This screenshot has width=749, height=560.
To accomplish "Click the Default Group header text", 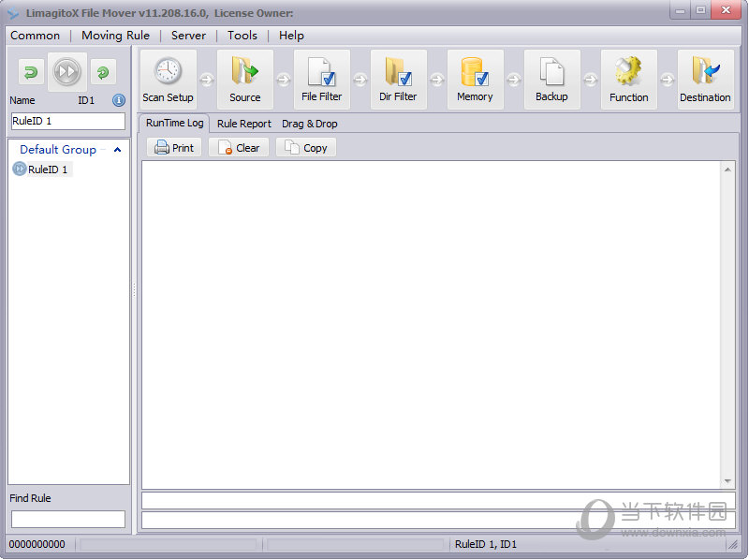I will (x=58, y=150).
